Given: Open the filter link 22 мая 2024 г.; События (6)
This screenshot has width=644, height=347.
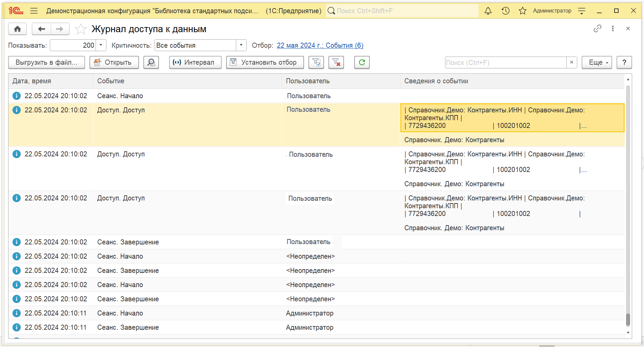Looking at the screenshot, I should (x=320, y=45).
